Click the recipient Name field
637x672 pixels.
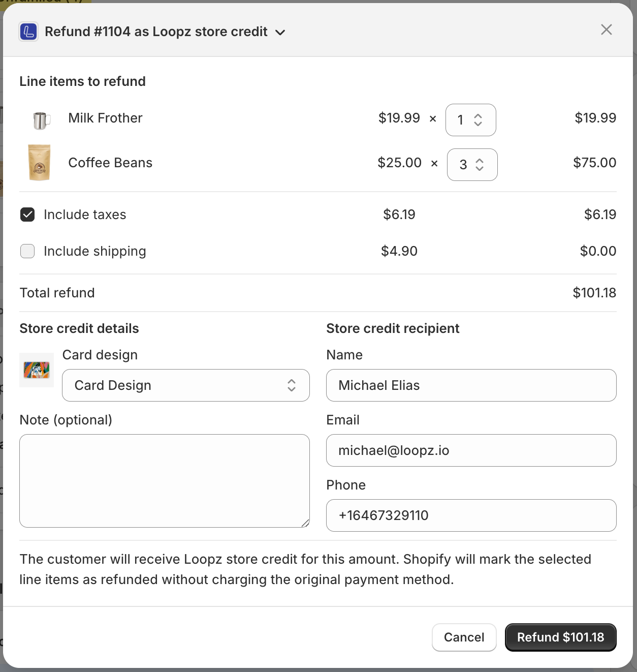tap(471, 385)
